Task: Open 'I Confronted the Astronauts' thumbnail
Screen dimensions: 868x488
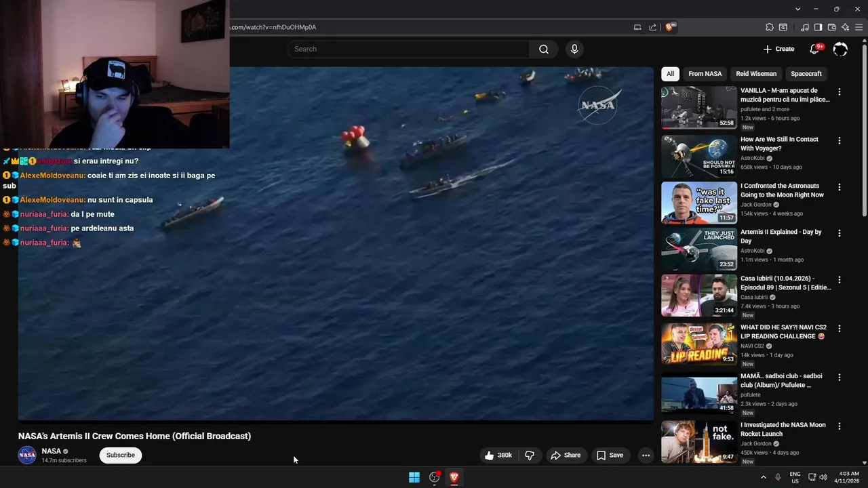Action: 699,203
